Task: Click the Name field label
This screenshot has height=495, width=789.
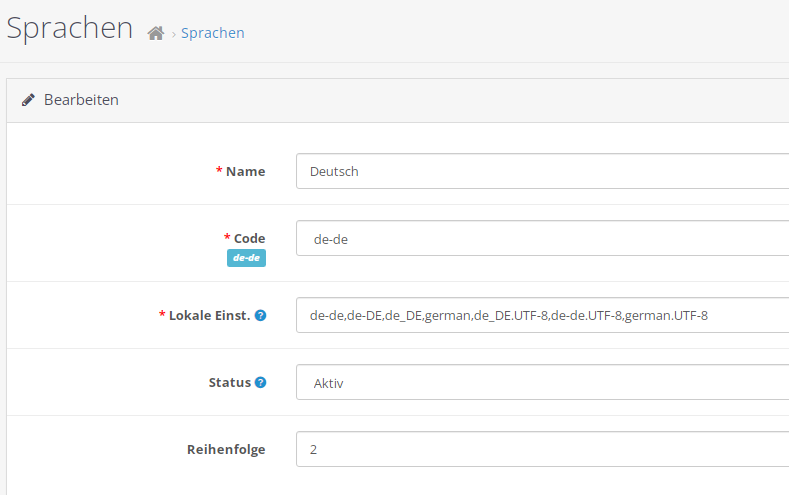Action: tap(246, 171)
